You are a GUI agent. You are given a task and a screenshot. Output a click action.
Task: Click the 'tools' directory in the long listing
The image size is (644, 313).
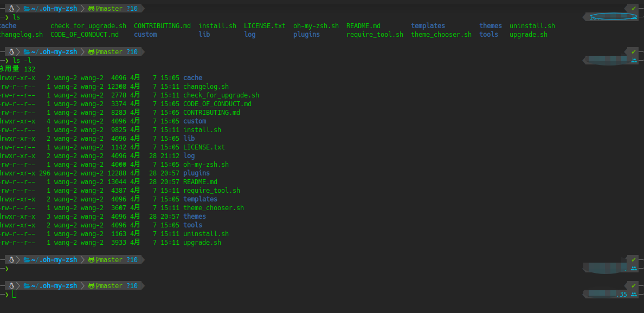[x=192, y=225]
